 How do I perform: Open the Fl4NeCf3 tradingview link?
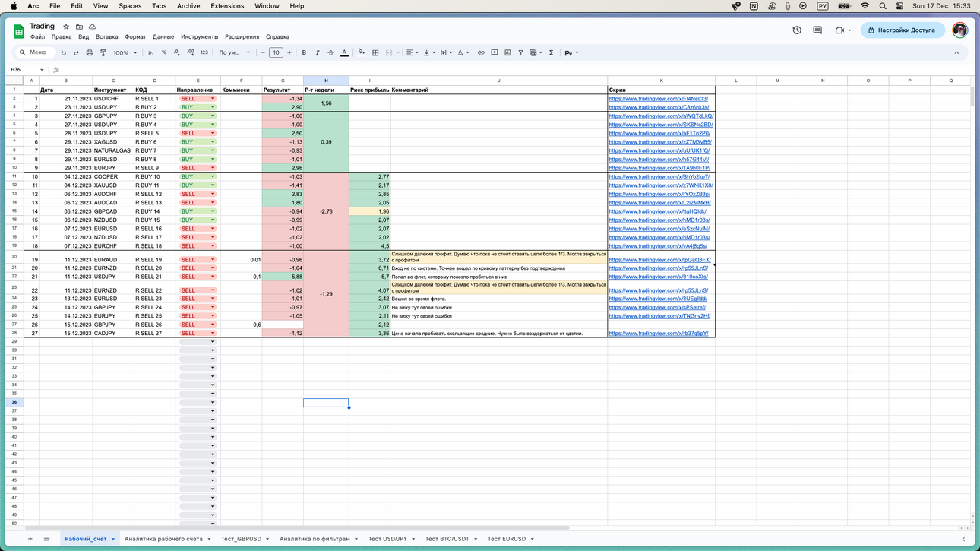click(658, 99)
